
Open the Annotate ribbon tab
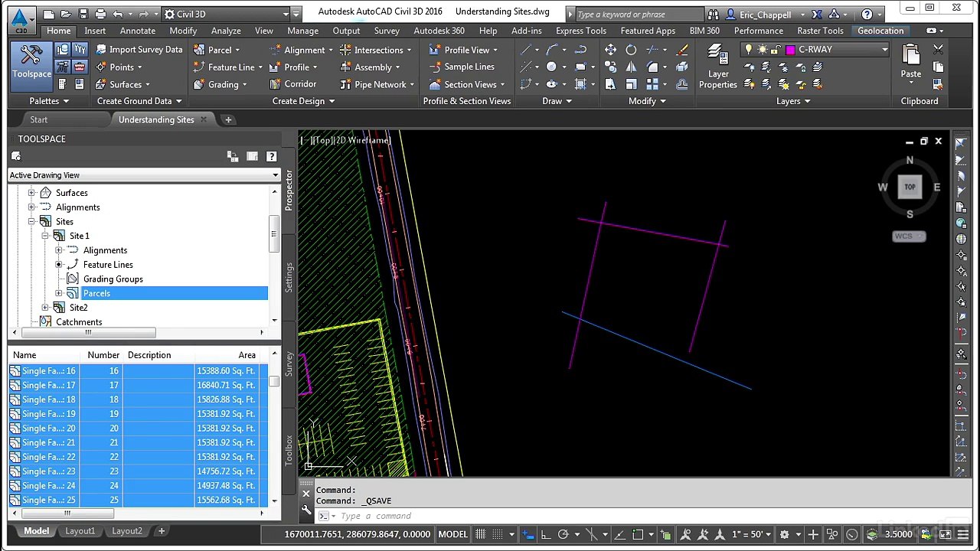(138, 31)
